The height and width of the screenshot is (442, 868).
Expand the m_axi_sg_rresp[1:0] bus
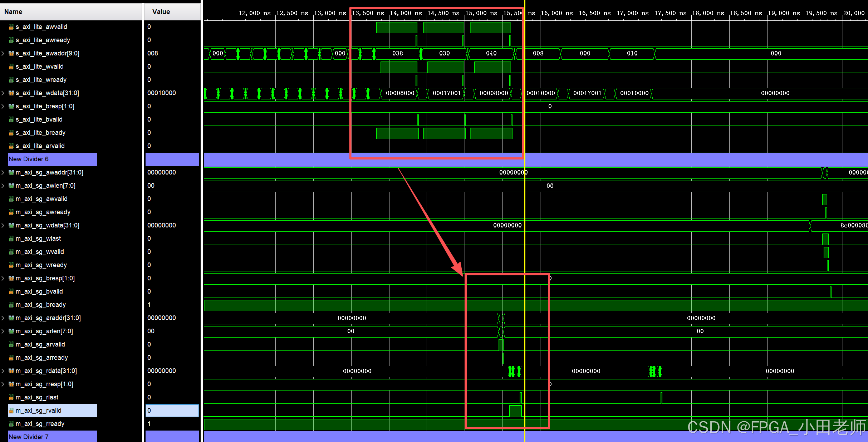click(x=3, y=384)
